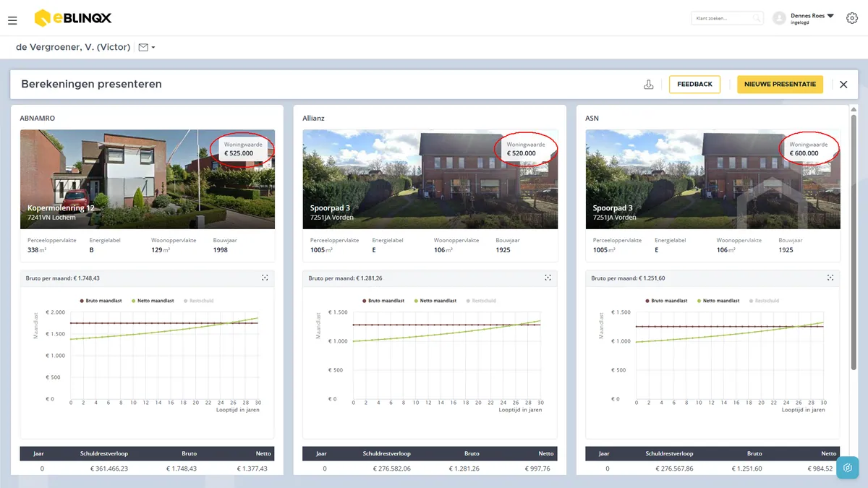868x488 pixels.
Task: Click the Allianz card title
Action: coord(313,118)
